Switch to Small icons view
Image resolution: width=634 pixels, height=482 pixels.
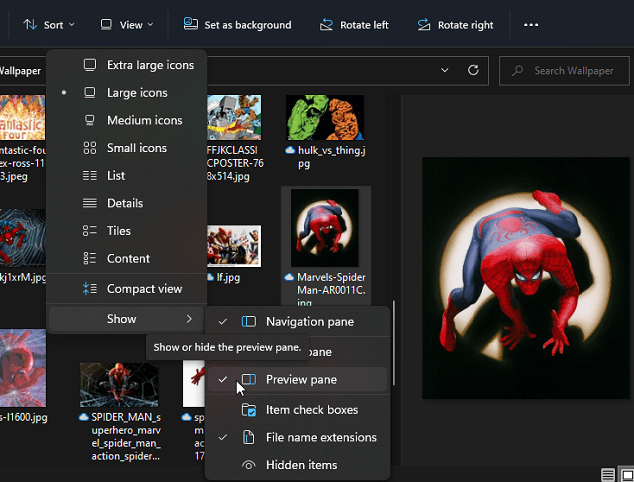pos(127,148)
